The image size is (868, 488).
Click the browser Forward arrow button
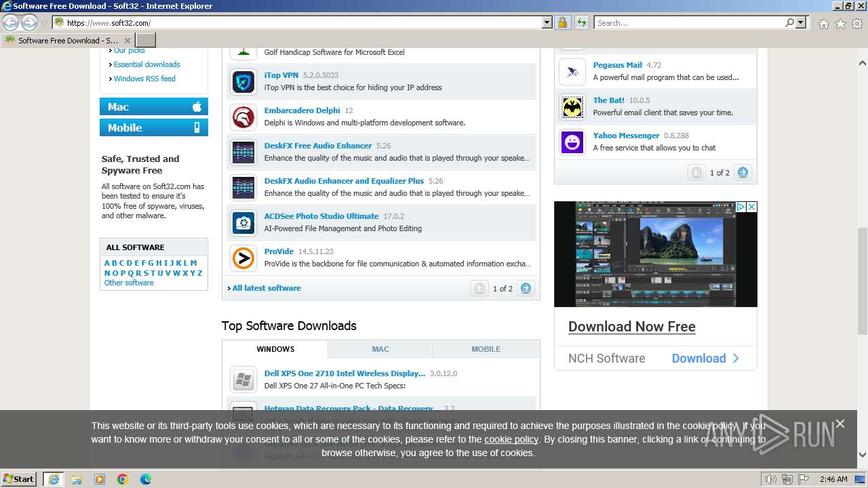click(x=29, y=23)
